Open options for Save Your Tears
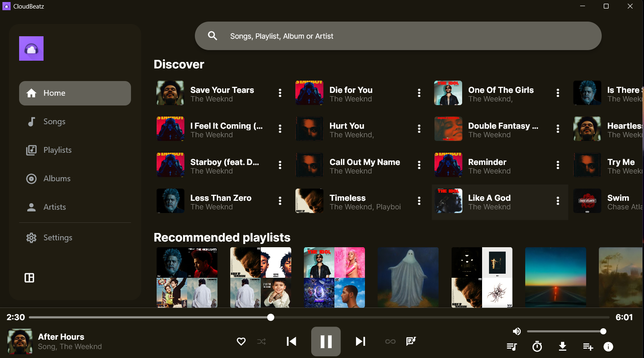 point(280,93)
